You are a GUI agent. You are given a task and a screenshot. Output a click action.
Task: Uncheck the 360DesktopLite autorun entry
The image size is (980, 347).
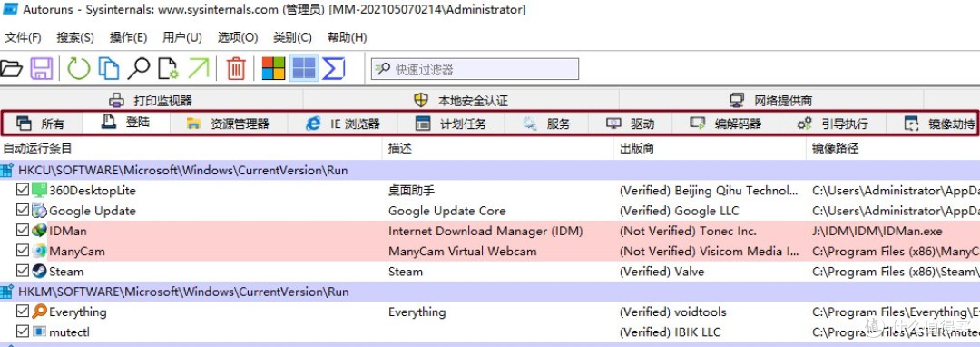point(23,190)
